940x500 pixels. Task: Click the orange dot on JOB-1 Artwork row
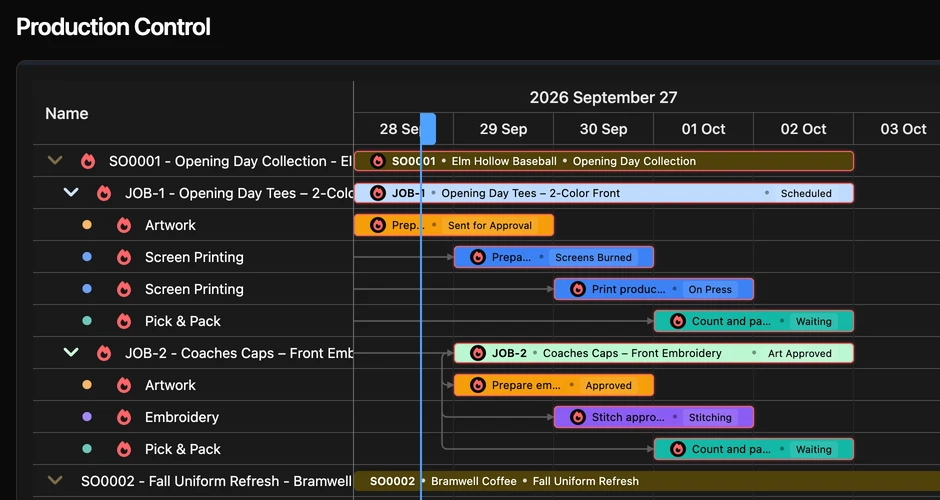coord(87,225)
